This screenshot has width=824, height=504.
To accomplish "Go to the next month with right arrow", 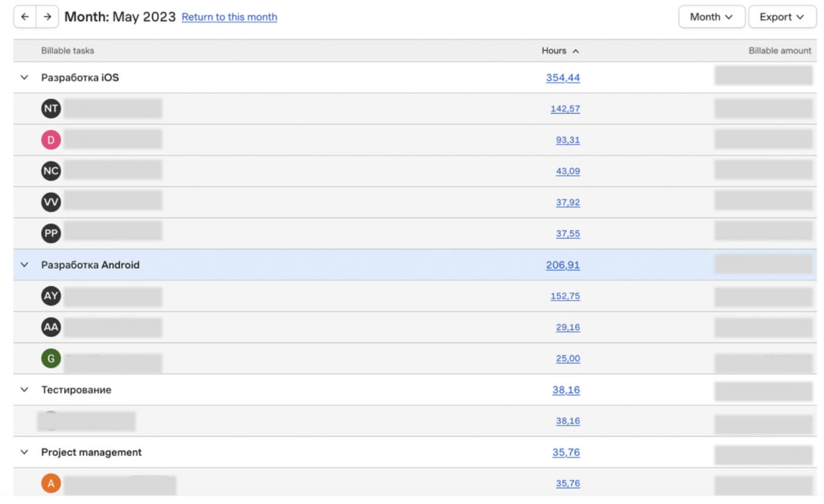I will pos(47,17).
